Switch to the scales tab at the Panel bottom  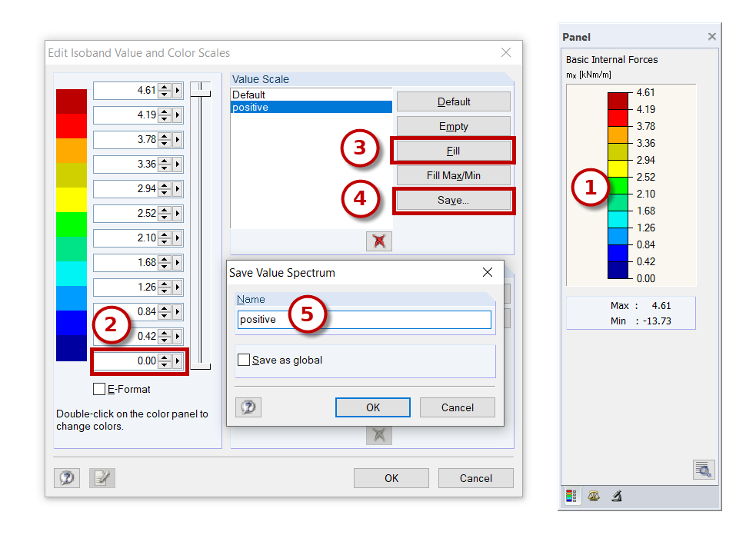pyautogui.click(x=593, y=496)
